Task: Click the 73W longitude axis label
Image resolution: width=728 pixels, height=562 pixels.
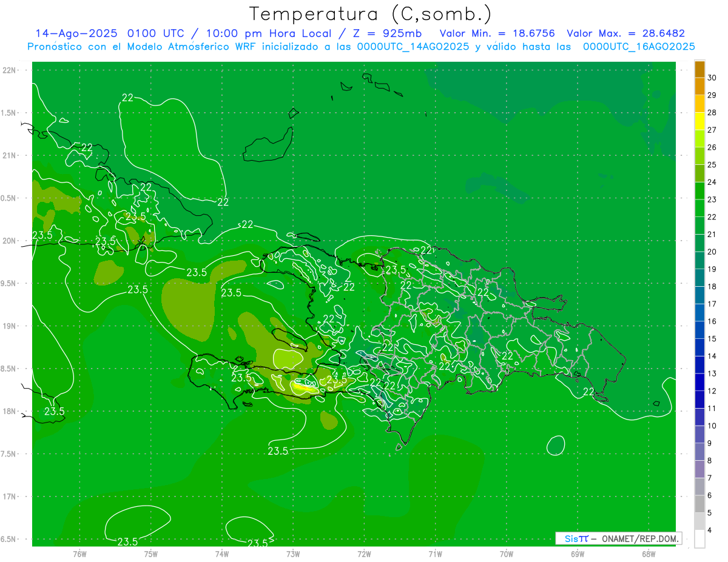Action: tap(293, 554)
